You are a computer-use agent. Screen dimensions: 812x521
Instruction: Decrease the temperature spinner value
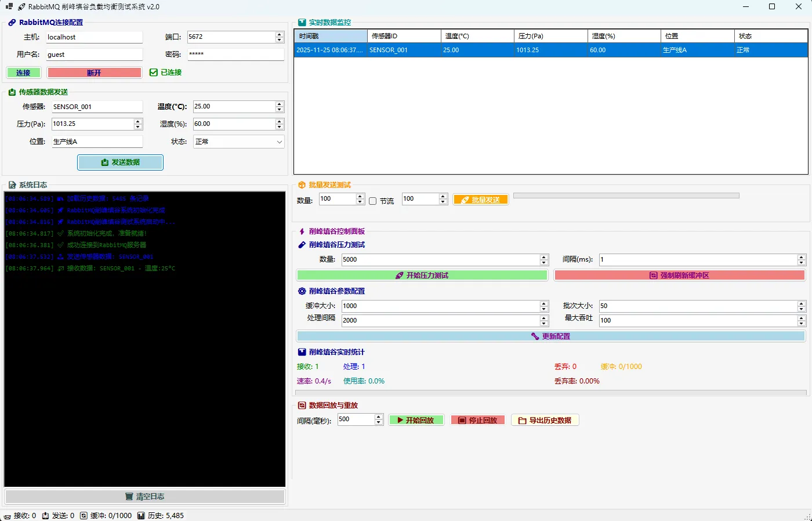[x=280, y=110]
